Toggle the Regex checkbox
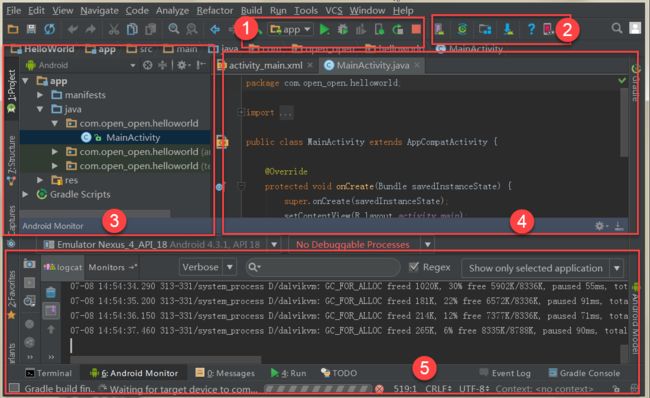The image size is (650, 398). [x=413, y=267]
